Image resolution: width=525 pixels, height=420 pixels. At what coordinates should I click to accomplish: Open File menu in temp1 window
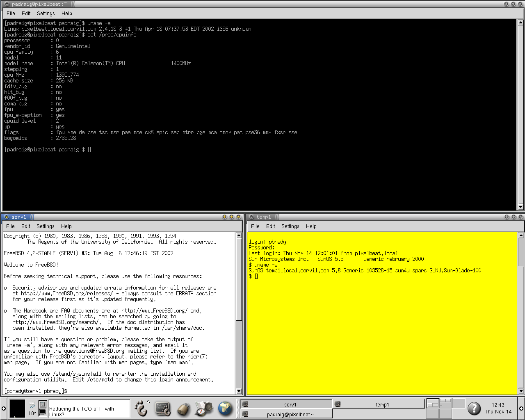[256, 226]
